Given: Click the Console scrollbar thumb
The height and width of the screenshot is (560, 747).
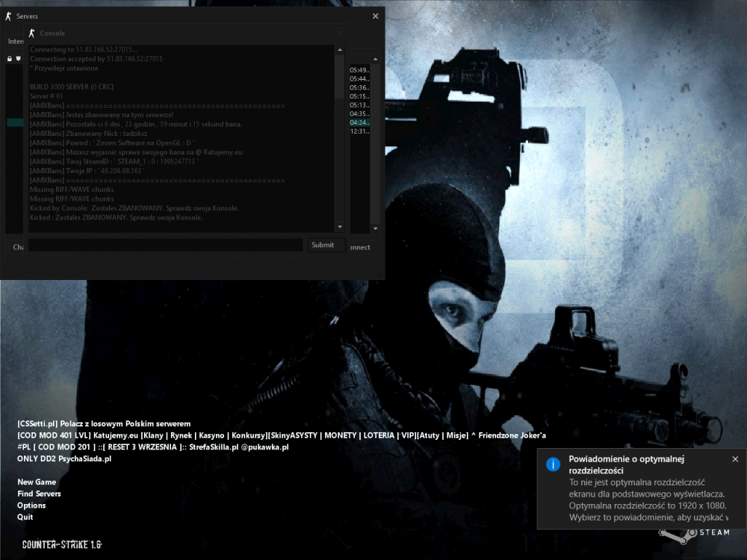Looking at the screenshot, I should (340, 76).
